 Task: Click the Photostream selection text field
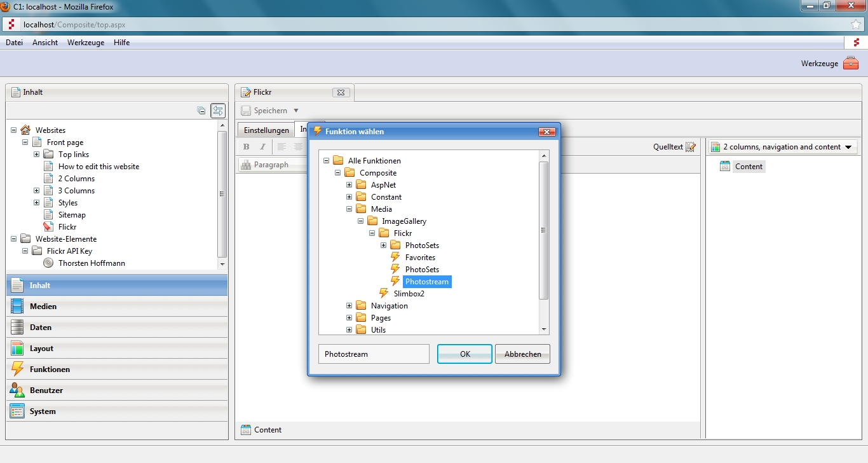[374, 354]
